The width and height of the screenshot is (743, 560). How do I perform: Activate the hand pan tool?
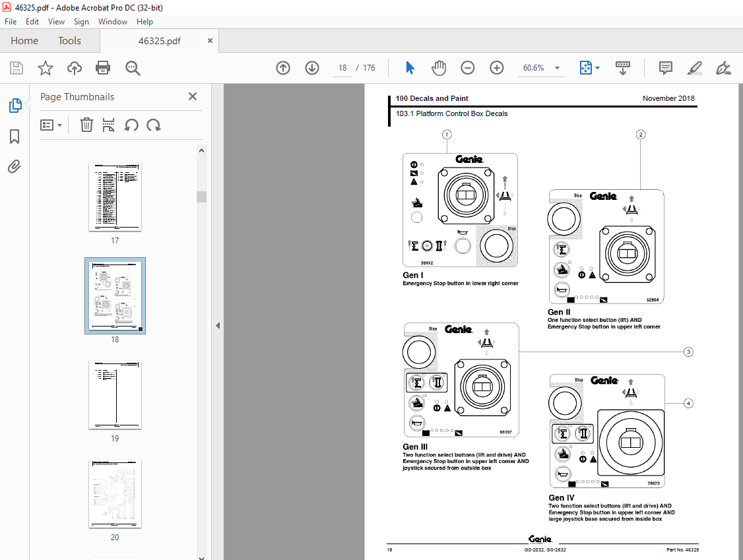[x=439, y=68]
